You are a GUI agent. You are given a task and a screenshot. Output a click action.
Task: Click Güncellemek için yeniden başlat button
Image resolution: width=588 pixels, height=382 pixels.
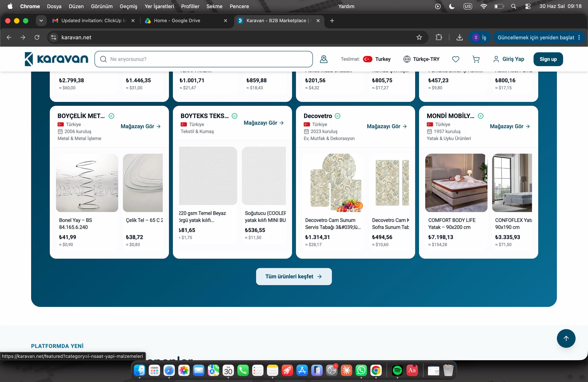(x=536, y=37)
